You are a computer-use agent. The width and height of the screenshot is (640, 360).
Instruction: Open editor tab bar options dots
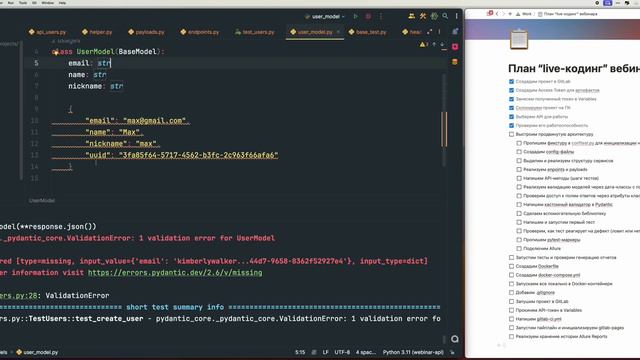439,32
